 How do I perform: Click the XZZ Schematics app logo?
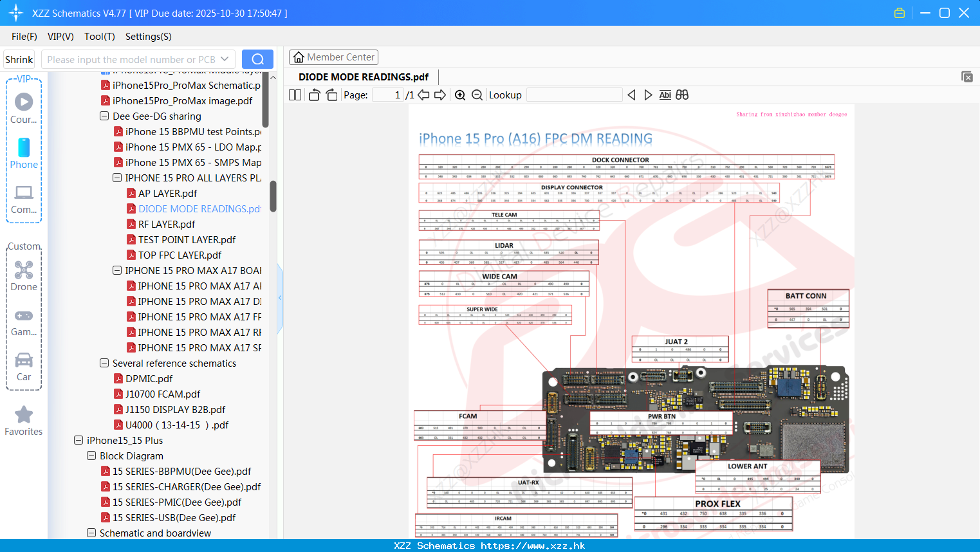pyautogui.click(x=16, y=13)
